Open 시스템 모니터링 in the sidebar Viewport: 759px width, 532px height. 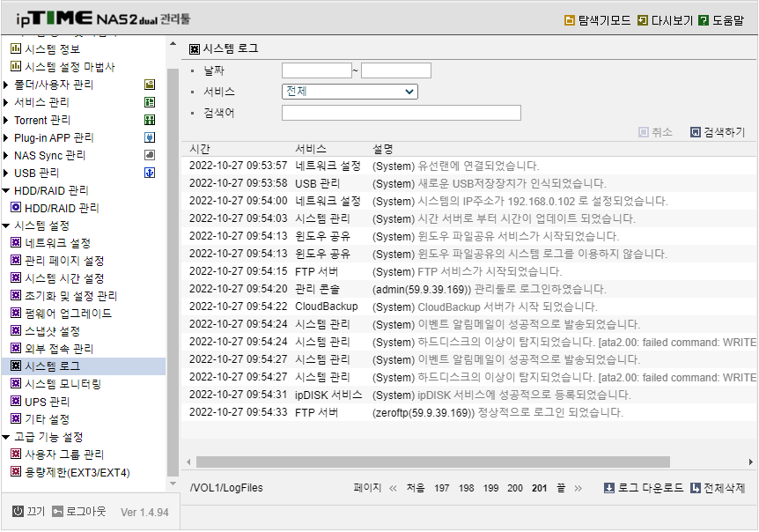coord(63,384)
